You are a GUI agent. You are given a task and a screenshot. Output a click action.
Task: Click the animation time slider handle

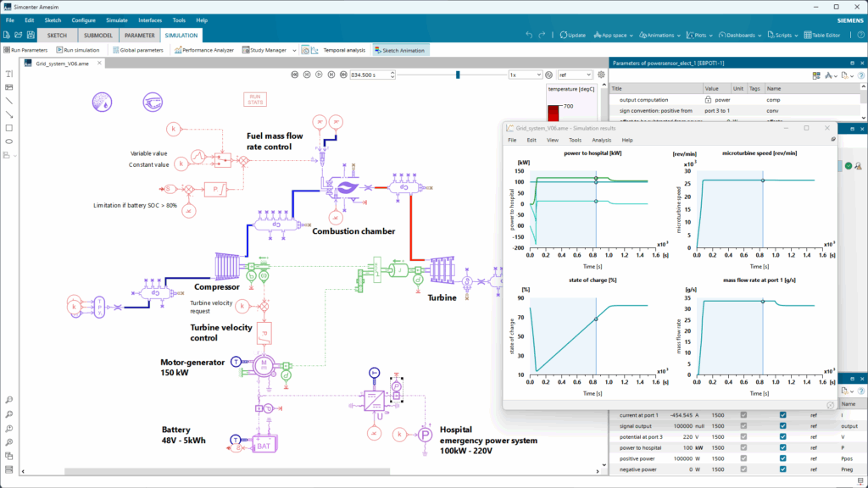pyautogui.click(x=458, y=75)
